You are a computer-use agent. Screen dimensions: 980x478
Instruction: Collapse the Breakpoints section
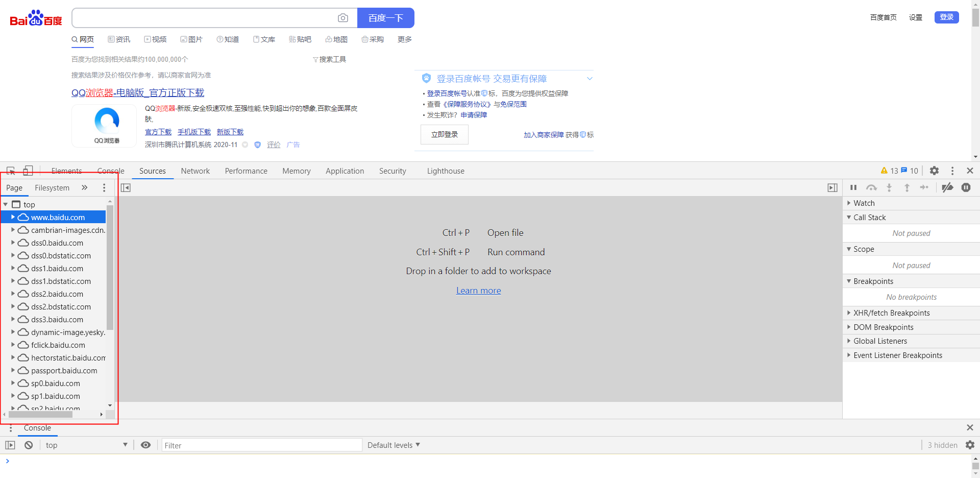[x=849, y=281]
